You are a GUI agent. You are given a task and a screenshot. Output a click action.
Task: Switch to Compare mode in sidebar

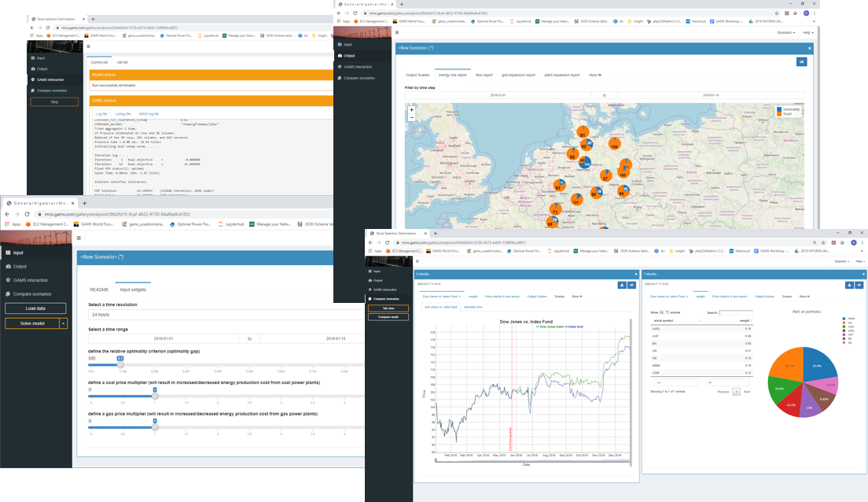[388, 316]
